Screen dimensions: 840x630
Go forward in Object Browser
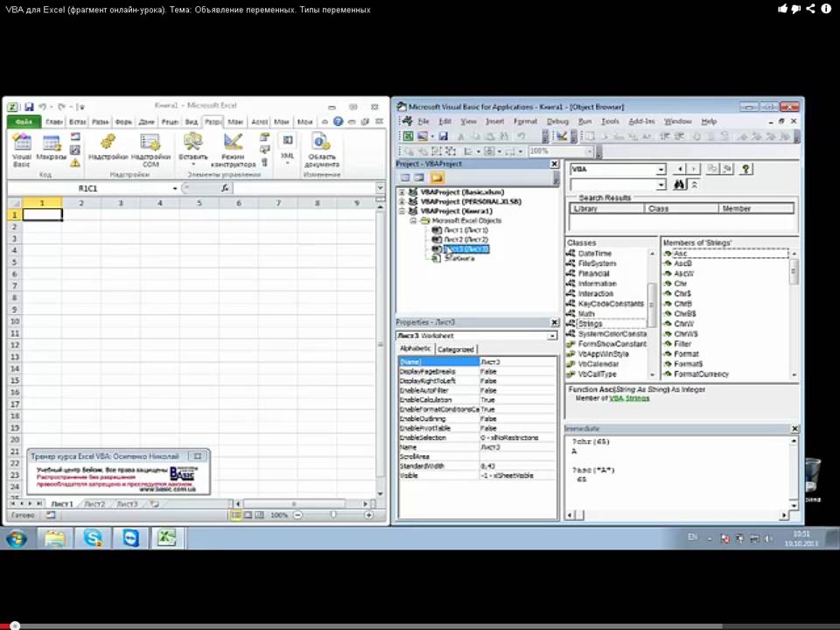click(x=693, y=169)
